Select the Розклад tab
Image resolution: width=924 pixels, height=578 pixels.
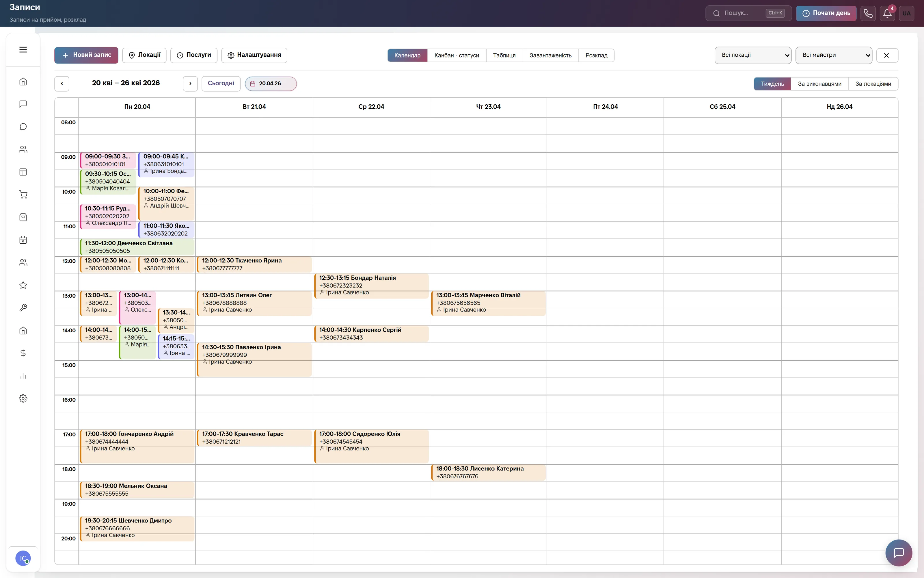[x=596, y=55]
